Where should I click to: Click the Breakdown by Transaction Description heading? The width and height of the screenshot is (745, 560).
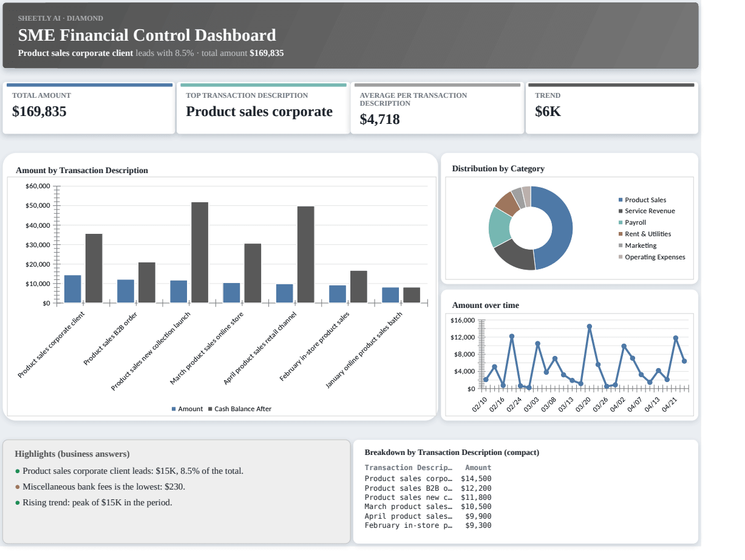tap(452, 452)
